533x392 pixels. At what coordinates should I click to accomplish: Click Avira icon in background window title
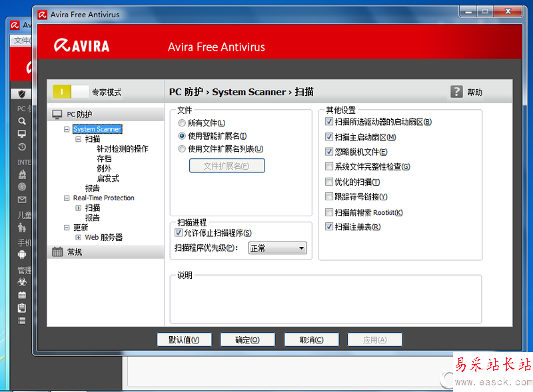[15, 25]
